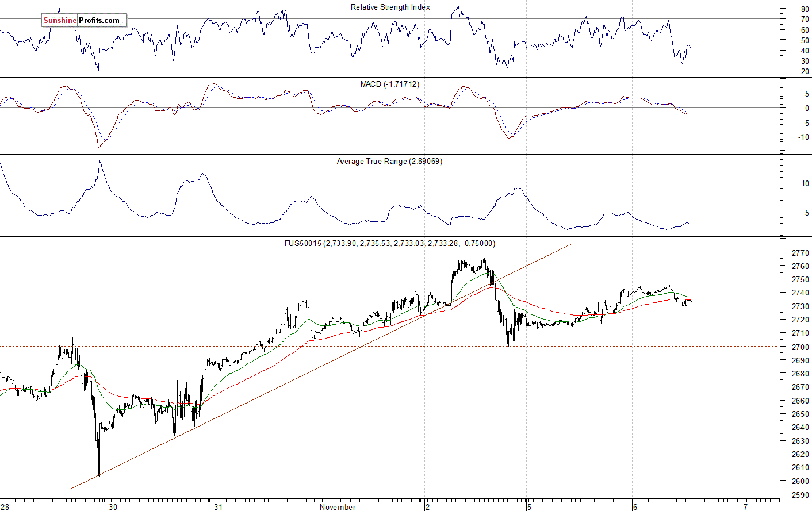Click the 5 date axis label
Image resolution: width=812 pixels, height=511 pixels.
pos(529,507)
